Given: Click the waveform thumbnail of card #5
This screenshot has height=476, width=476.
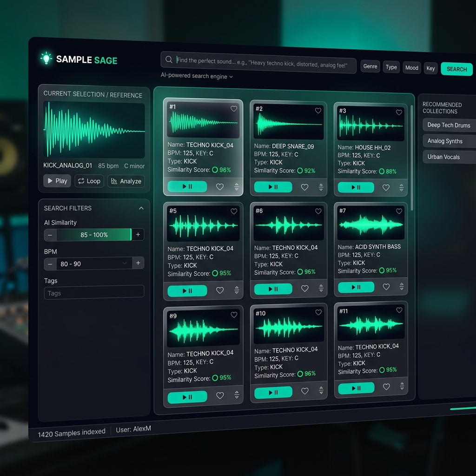Looking at the screenshot, I should tap(203, 224).
